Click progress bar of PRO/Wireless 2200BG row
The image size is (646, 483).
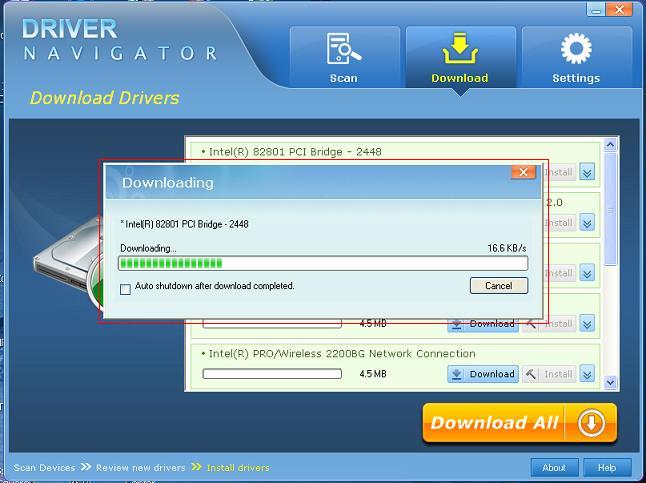tap(272, 374)
